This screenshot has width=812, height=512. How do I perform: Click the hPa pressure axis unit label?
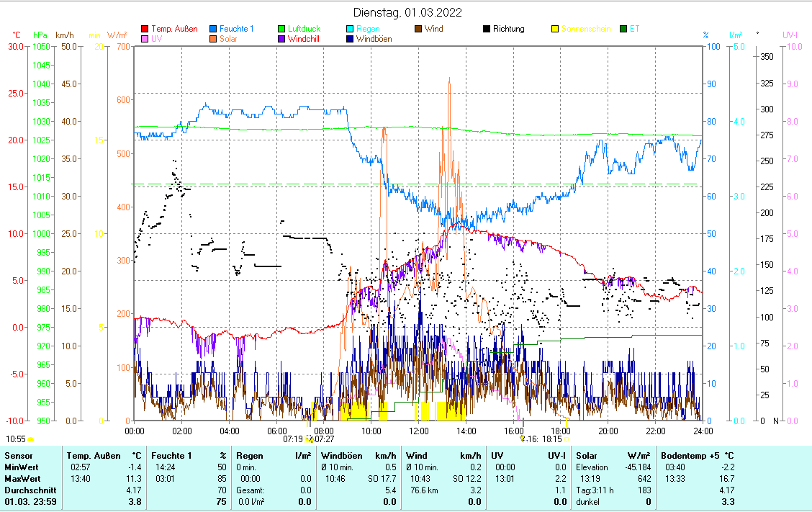pyautogui.click(x=40, y=35)
